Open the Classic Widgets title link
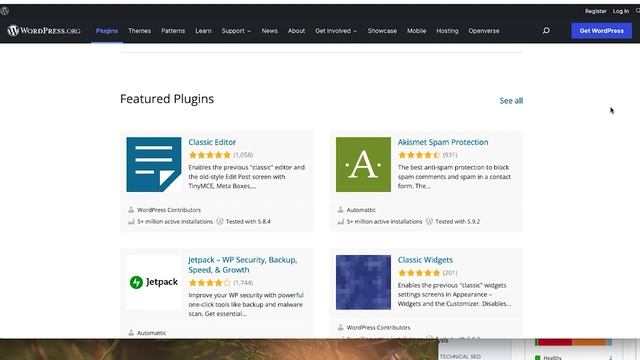 [425, 260]
